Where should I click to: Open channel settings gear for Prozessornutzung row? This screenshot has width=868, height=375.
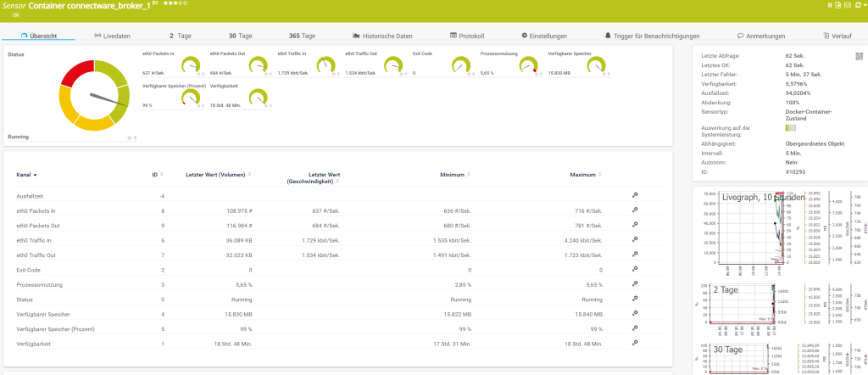point(633,284)
